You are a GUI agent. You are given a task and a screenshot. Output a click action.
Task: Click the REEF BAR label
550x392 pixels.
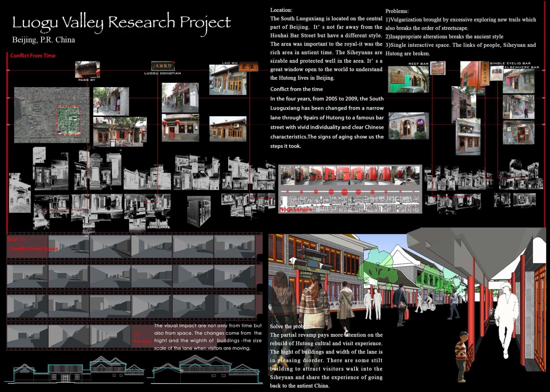pos(418,64)
